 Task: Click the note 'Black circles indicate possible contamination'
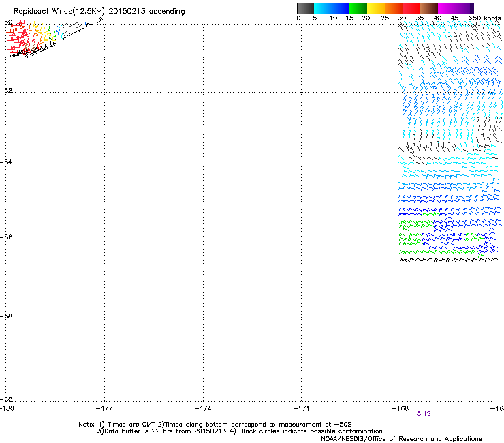pyautogui.click(x=311, y=431)
